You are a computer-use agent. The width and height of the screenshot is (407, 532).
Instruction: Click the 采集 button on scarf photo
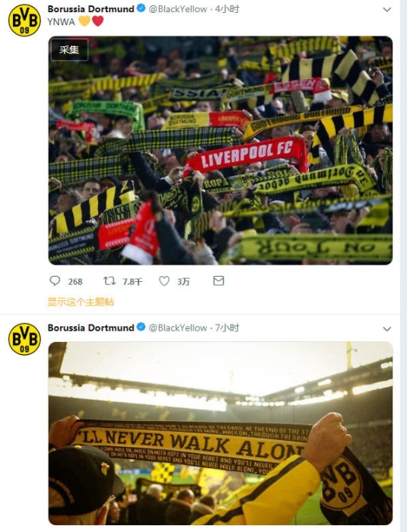(69, 50)
